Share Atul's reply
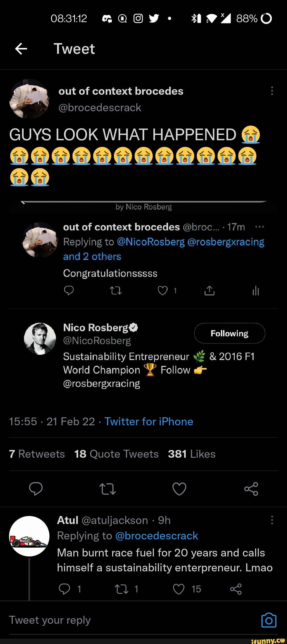The height and width of the screenshot is (644, 287). coord(236,589)
